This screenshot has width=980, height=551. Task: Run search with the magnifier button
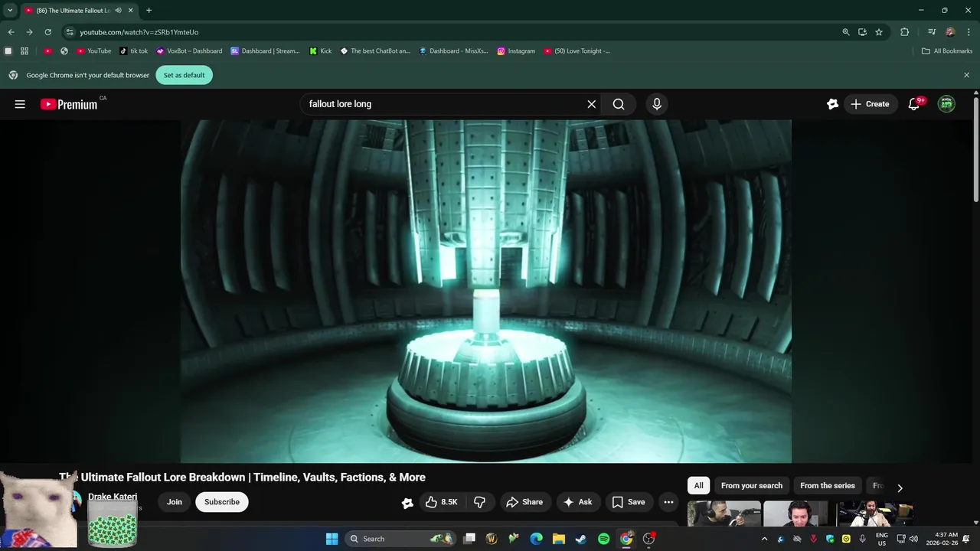point(619,104)
